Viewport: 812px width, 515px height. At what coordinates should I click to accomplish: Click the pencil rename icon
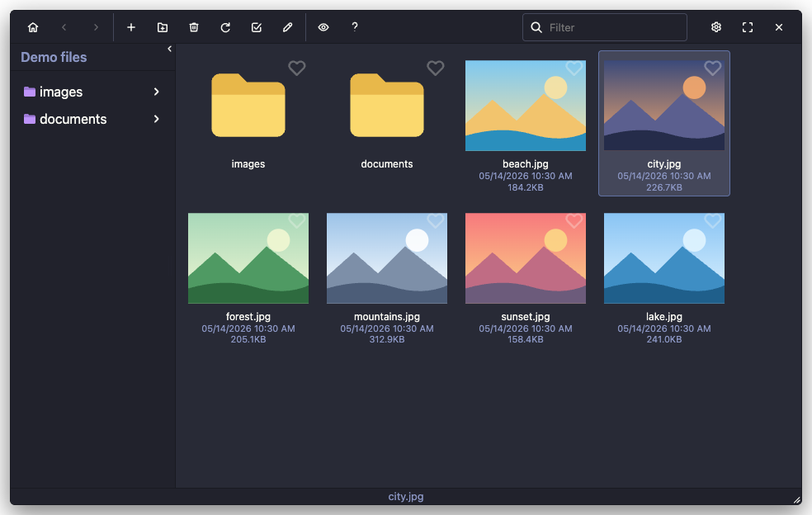[288, 27]
